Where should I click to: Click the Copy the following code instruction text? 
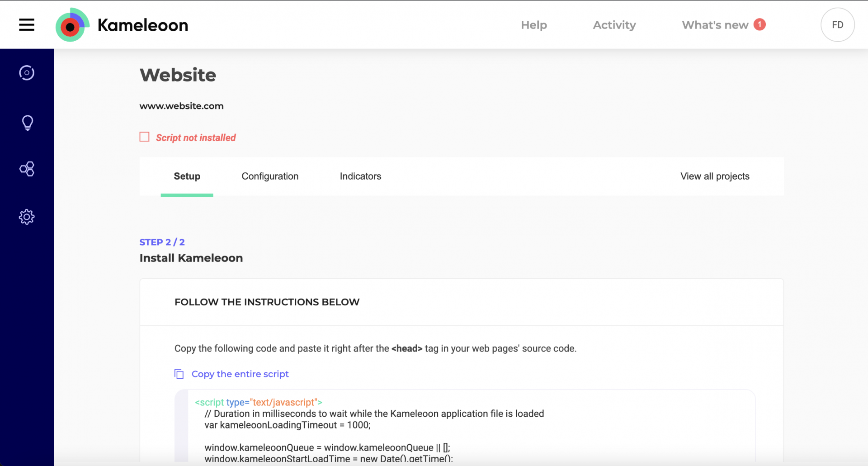375,348
